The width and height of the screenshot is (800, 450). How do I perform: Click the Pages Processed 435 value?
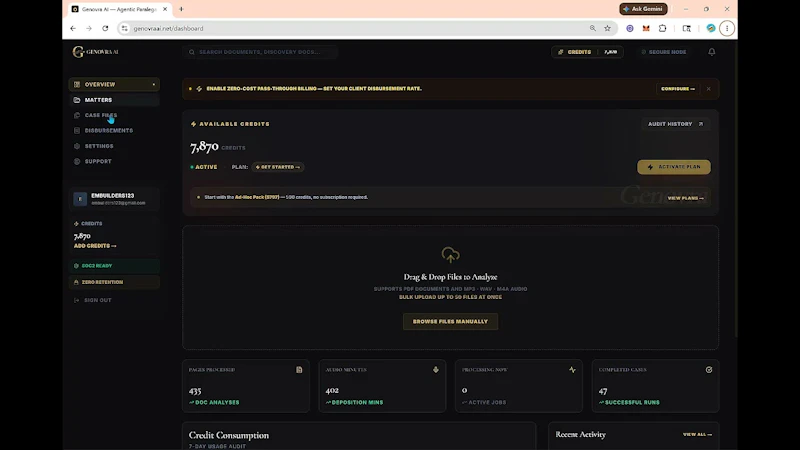coord(195,391)
